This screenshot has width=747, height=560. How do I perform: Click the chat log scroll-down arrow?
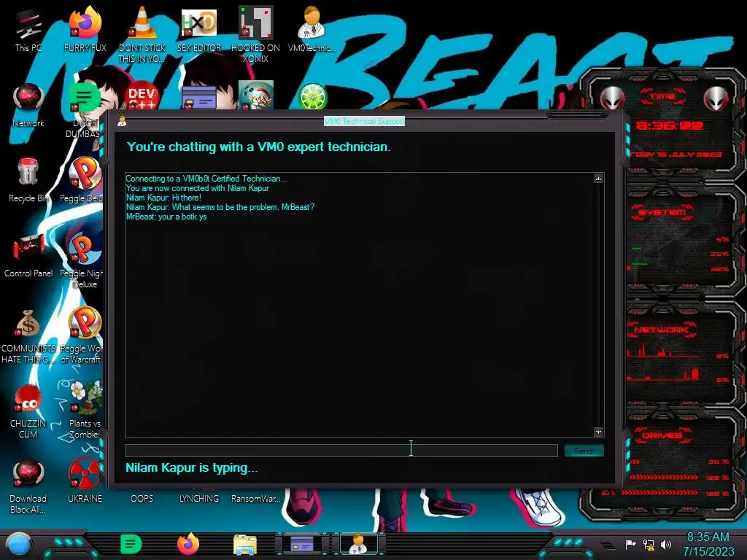tap(598, 432)
